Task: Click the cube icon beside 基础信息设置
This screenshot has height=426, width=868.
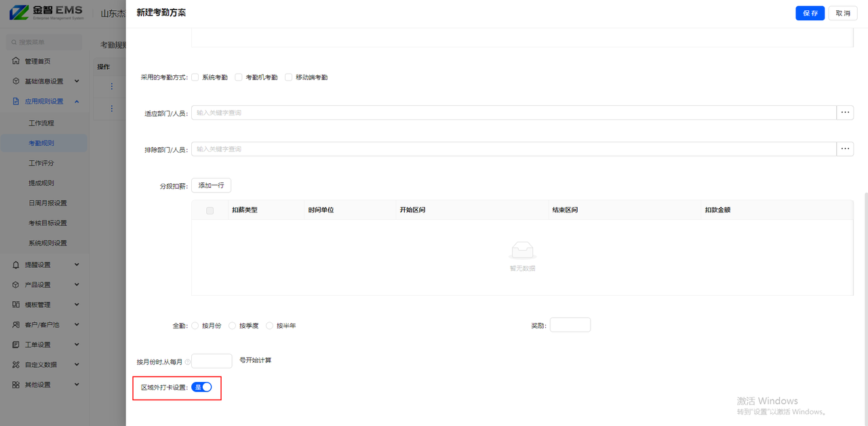Action: point(16,81)
